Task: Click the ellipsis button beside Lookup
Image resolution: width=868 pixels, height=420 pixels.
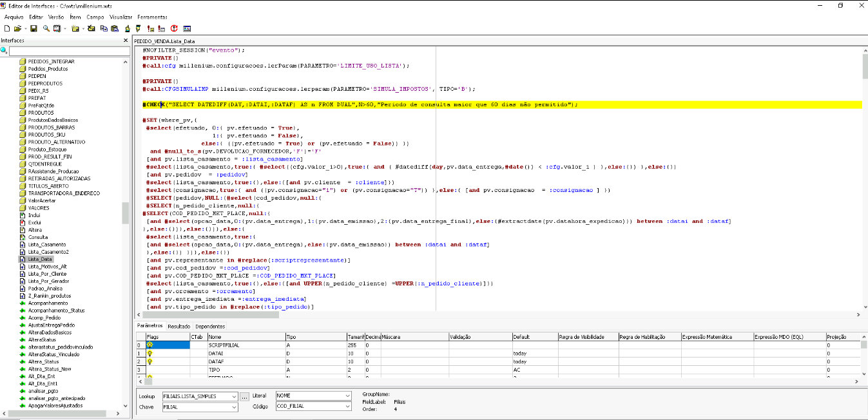Action: (x=245, y=397)
